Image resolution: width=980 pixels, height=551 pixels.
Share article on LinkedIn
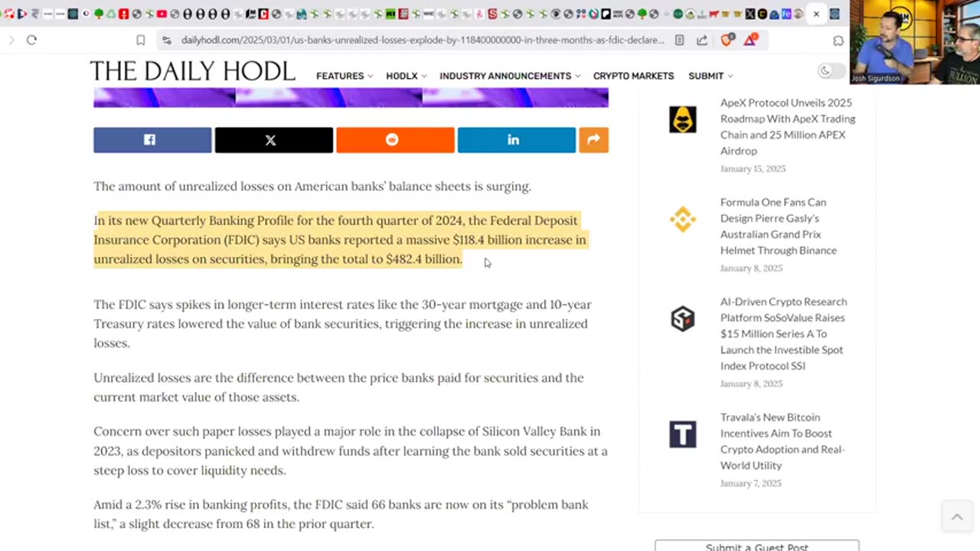pos(516,140)
